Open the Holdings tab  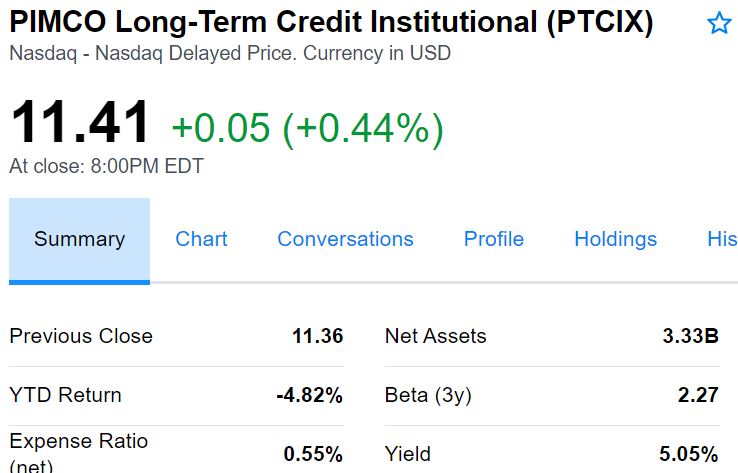tap(615, 239)
